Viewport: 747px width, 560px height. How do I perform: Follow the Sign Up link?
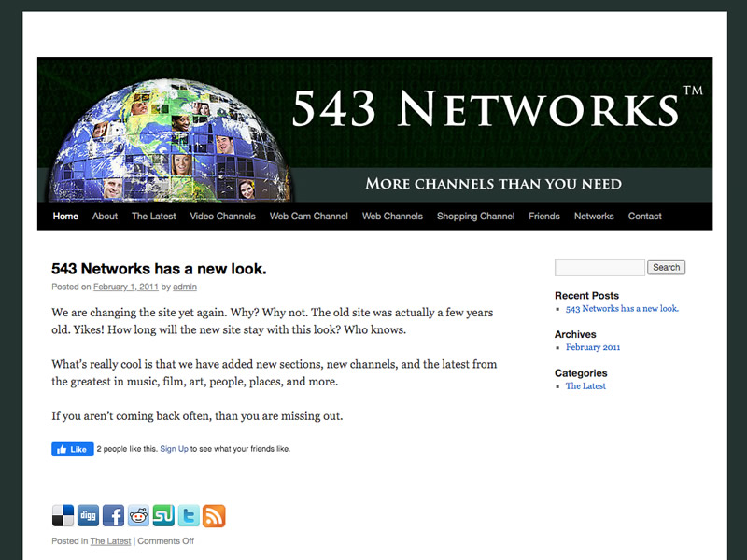click(x=174, y=449)
